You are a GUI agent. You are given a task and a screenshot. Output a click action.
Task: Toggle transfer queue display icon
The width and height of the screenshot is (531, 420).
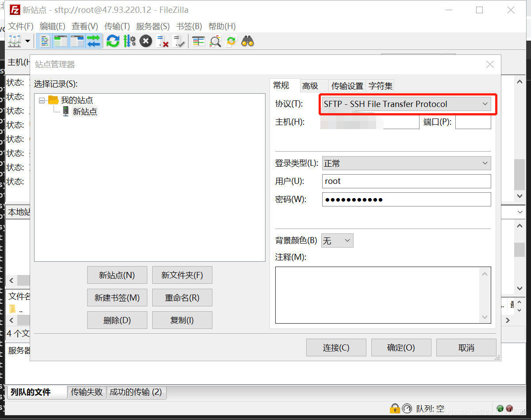click(x=93, y=42)
